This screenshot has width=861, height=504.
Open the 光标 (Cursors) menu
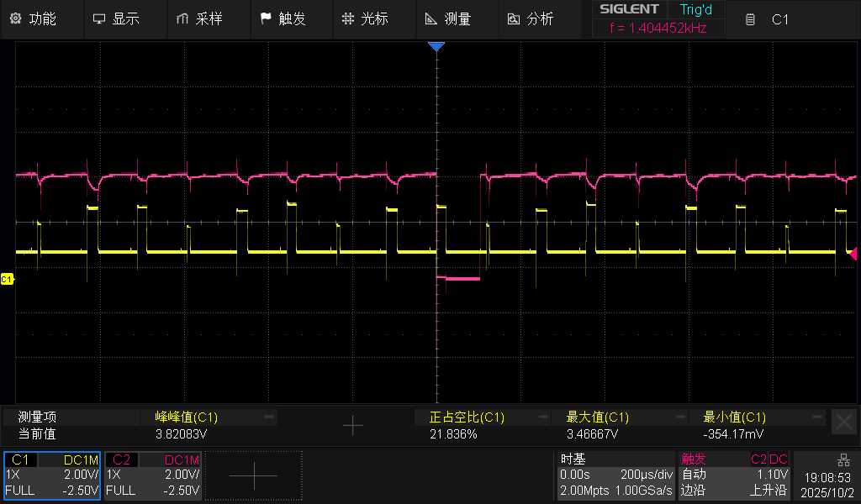(366, 18)
